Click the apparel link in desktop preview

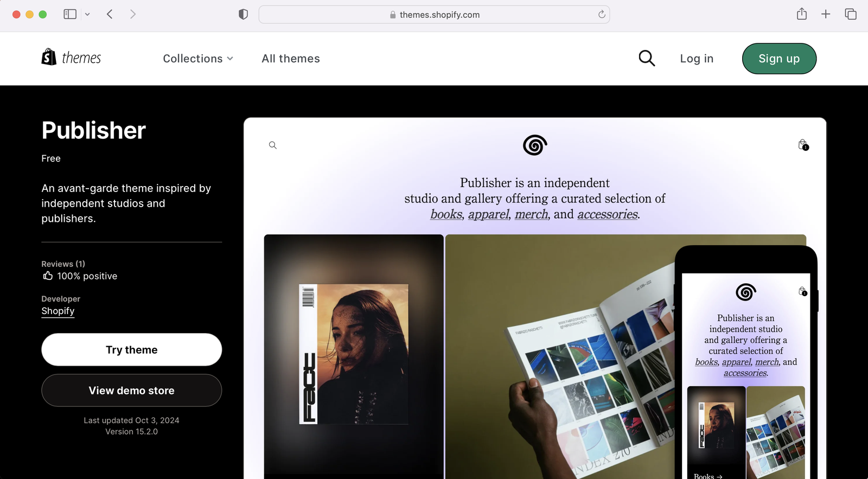click(x=489, y=214)
